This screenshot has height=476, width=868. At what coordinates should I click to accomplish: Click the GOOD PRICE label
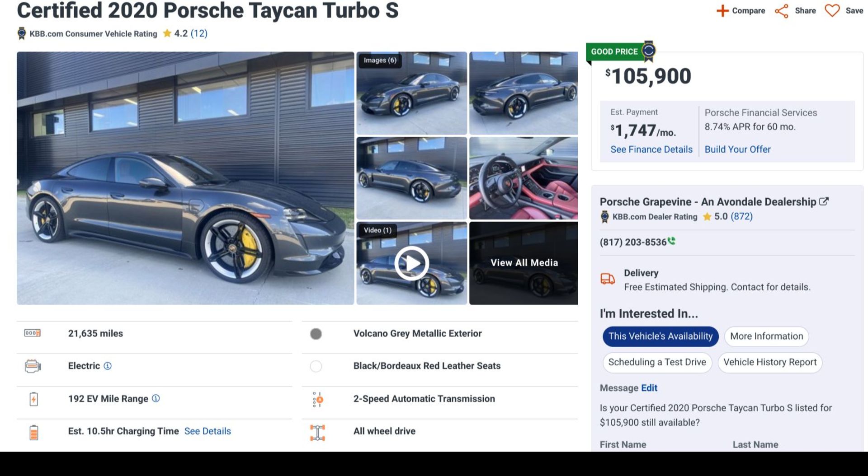(x=614, y=51)
